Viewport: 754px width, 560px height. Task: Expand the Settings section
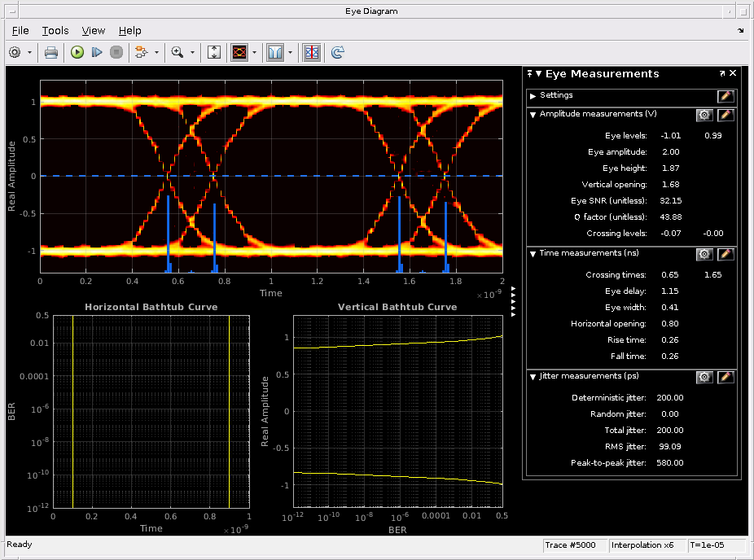[533, 96]
